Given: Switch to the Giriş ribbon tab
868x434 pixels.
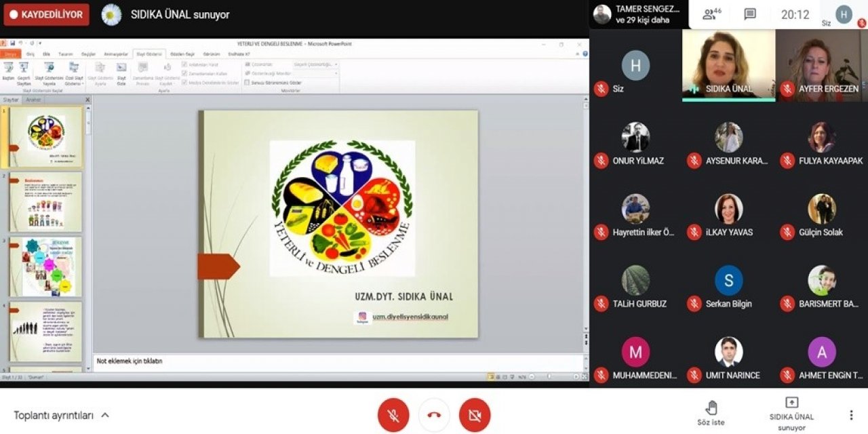Looking at the screenshot, I should coord(30,54).
